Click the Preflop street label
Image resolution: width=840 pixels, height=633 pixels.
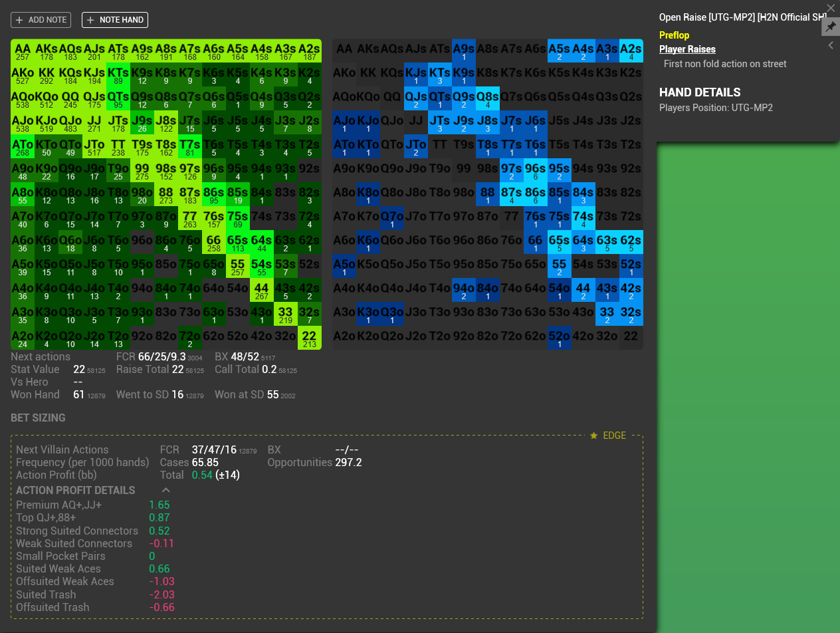pyautogui.click(x=675, y=35)
